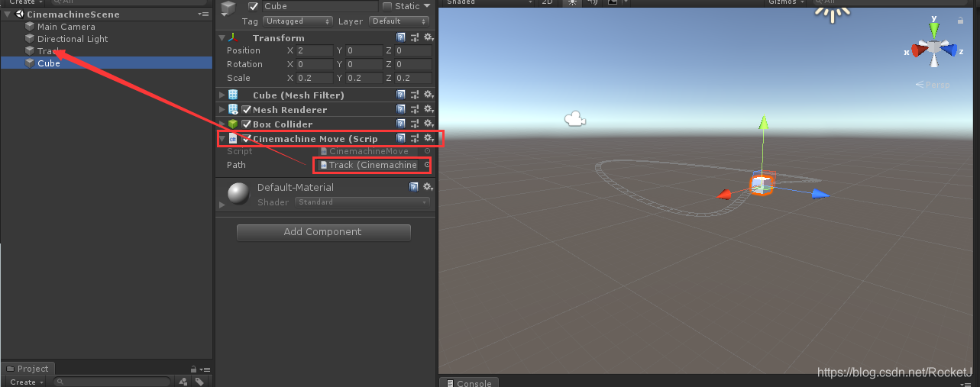Click the Transform help book icon
The width and height of the screenshot is (980, 387).
click(x=401, y=37)
